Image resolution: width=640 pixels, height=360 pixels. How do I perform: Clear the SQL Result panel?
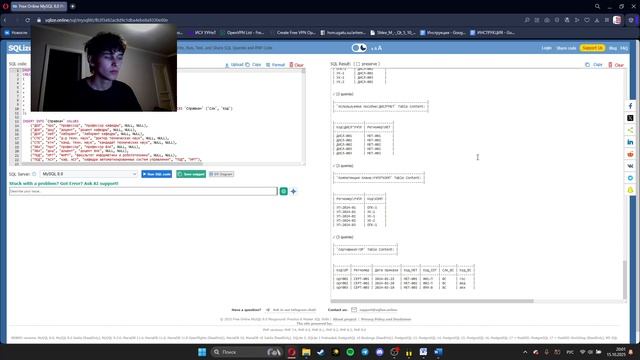pos(616,65)
